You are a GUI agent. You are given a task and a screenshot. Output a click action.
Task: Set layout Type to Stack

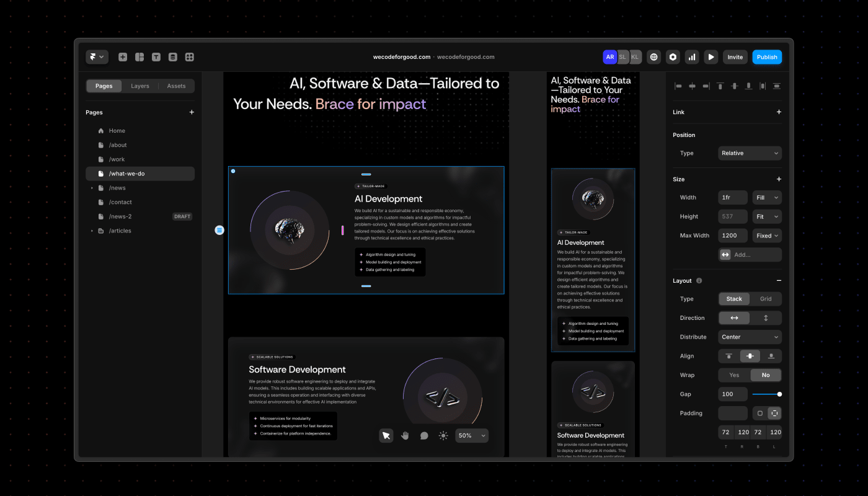point(734,299)
